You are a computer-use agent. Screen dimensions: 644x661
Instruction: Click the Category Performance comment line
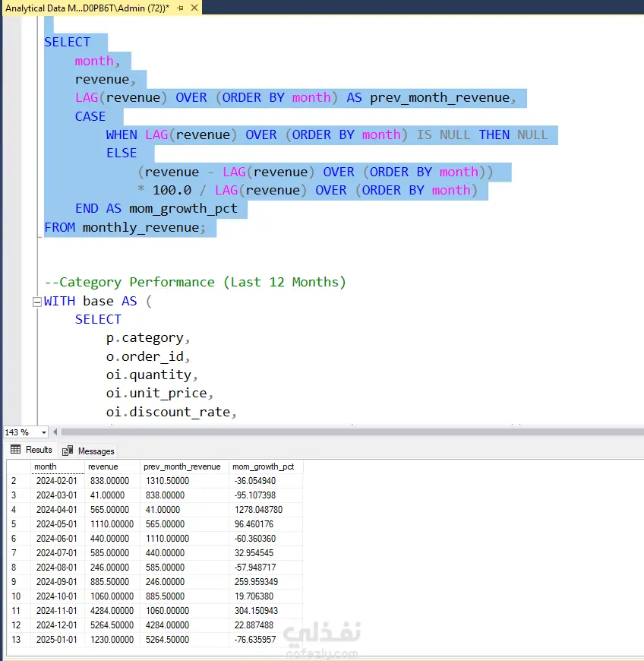[x=195, y=282]
